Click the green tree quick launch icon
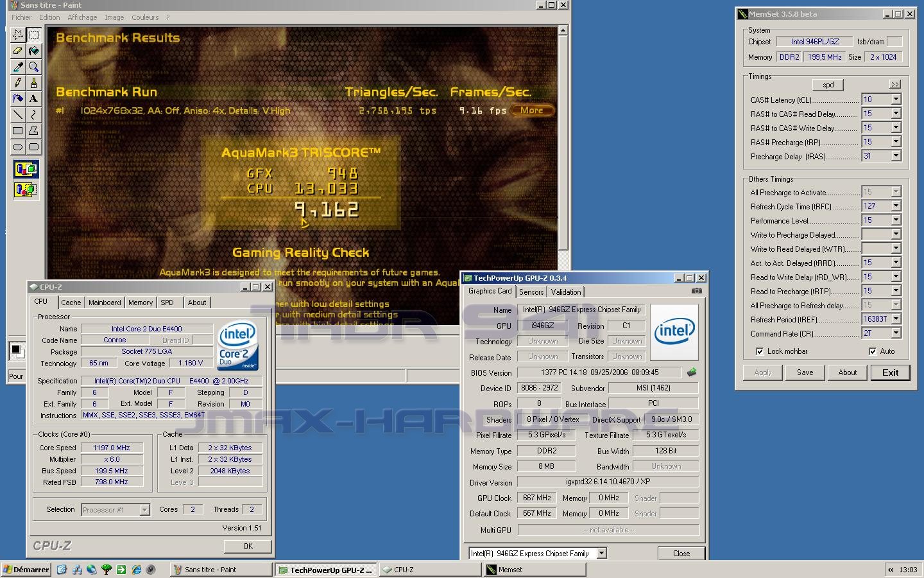This screenshot has width=924, height=578. 107,570
